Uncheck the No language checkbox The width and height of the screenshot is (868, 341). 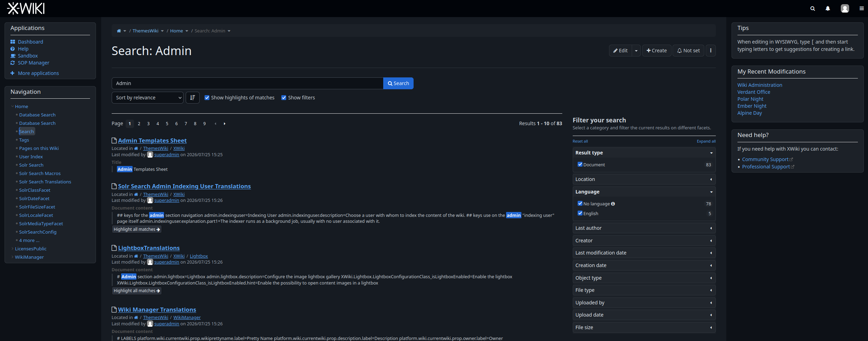pos(580,203)
